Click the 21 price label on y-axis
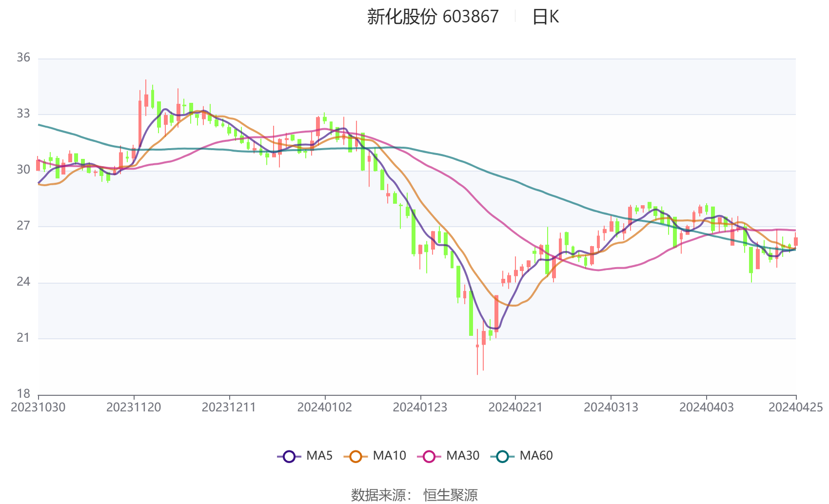 tap(23, 338)
